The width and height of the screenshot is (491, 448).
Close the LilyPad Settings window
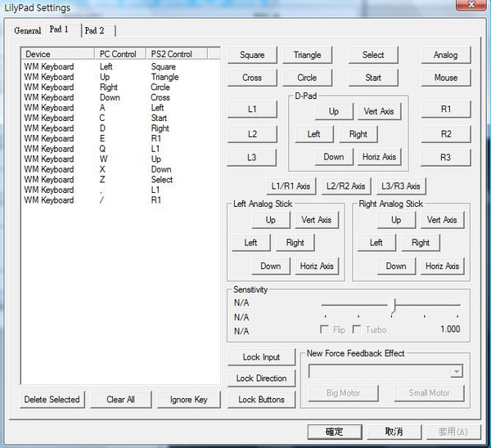[x=471, y=5]
